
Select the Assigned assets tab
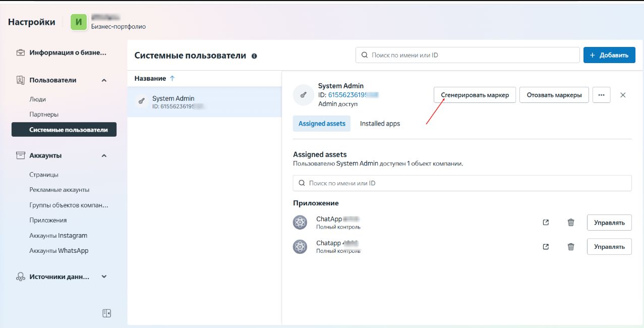click(x=322, y=124)
